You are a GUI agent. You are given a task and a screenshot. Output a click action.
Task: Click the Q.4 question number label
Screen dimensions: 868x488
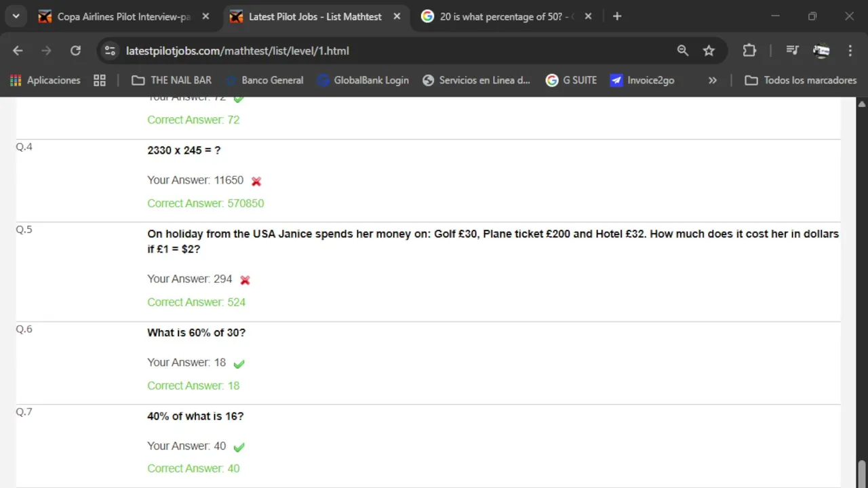[x=24, y=147]
